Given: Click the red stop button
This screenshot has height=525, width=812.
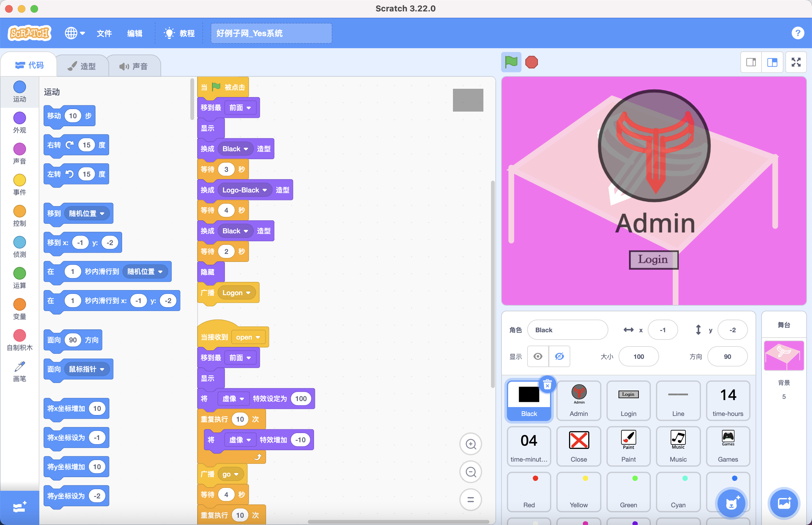Looking at the screenshot, I should [531, 62].
